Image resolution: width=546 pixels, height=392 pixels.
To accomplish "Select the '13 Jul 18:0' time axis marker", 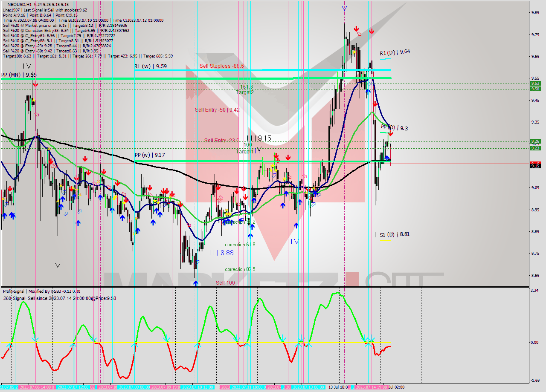I will (x=338, y=387).
